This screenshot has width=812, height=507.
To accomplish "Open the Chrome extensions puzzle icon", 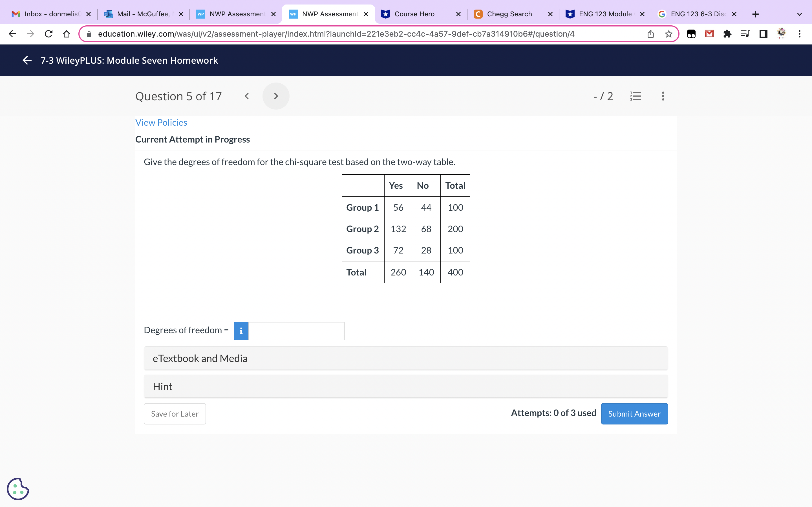I will [x=727, y=34].
